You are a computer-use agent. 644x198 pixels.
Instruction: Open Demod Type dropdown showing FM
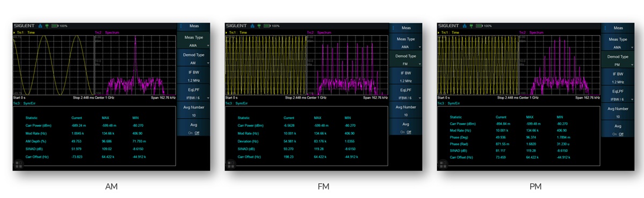click(x=406, y=60)
